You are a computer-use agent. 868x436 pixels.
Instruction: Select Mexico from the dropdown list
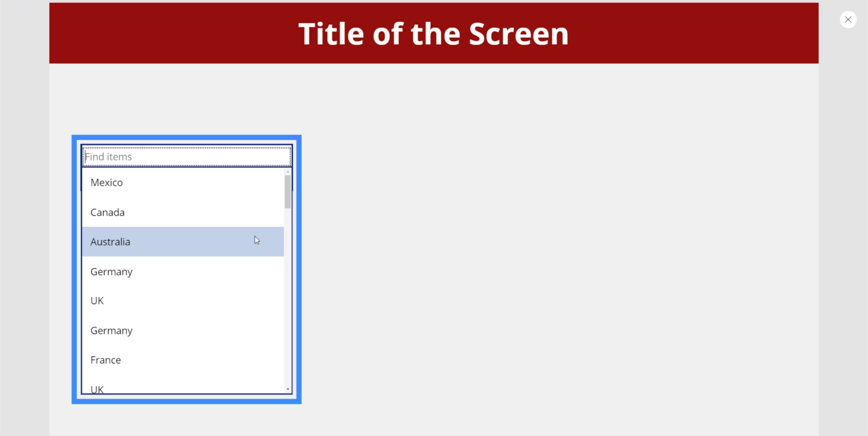click(183, 182)
